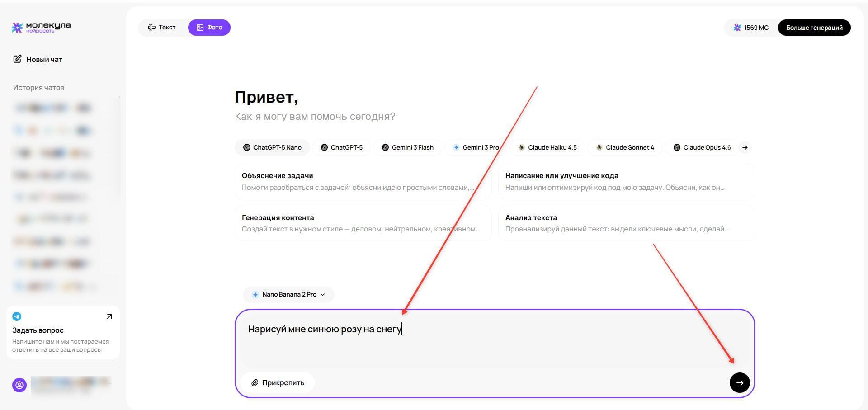Click the chevron on Nano Banana 2 Pro

pyautogui.click(x=323, y=294)
